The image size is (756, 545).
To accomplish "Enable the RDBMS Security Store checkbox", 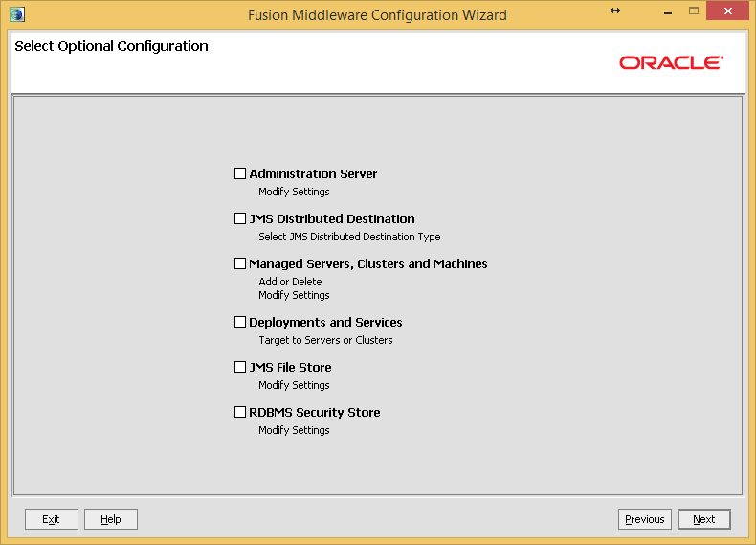I will point(240,412).
